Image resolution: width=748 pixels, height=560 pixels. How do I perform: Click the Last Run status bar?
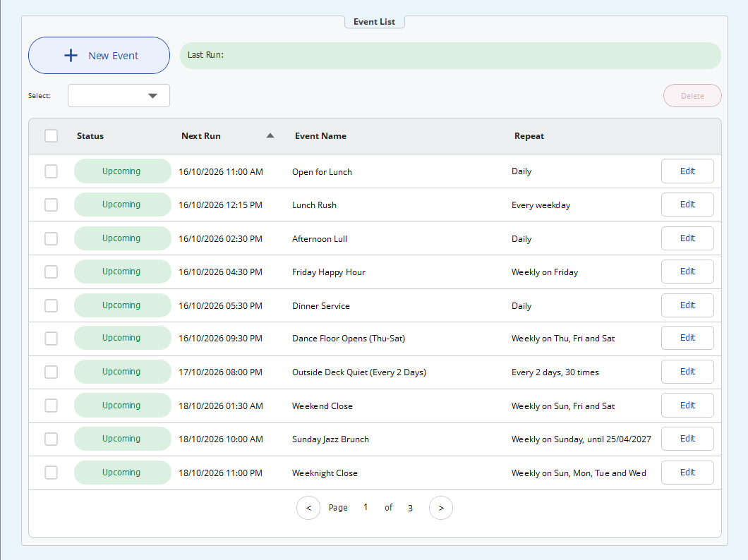click(x=450, y=55)
